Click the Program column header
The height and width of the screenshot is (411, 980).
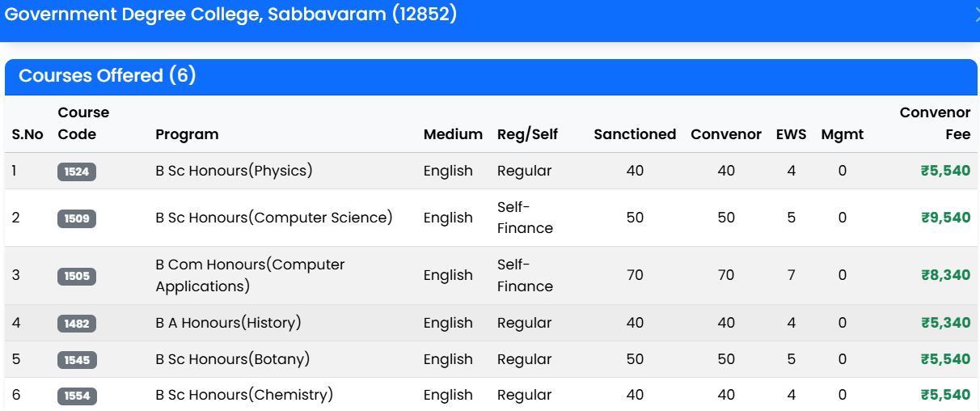click(187, 134)
